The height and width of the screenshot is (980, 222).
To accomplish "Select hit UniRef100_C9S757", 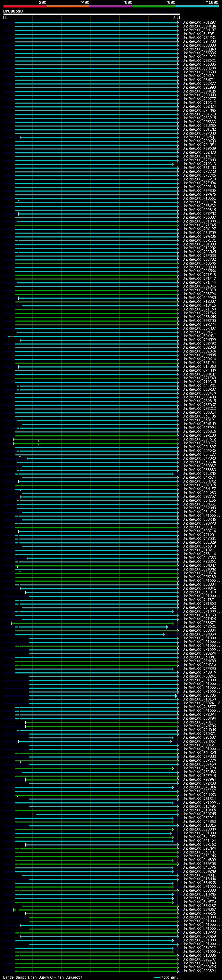I will (199, 497).
